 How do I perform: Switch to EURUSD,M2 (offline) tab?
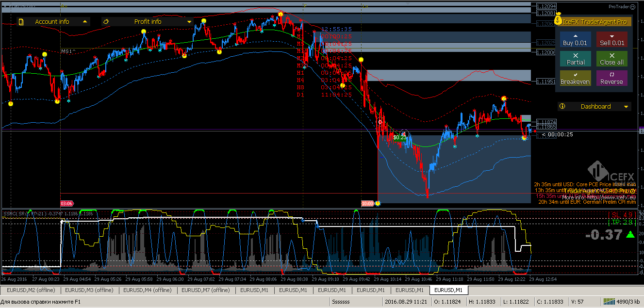coord(31,290)
